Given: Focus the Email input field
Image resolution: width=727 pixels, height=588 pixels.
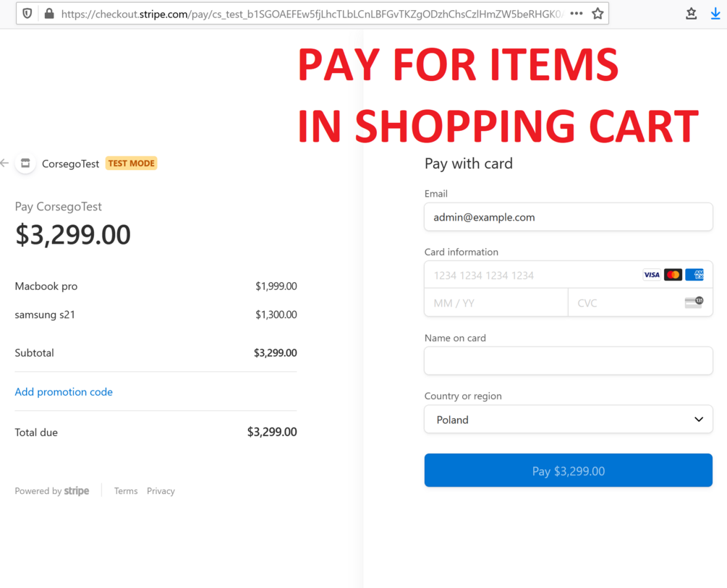Looking at the screenshot, I should pos(568,217).
